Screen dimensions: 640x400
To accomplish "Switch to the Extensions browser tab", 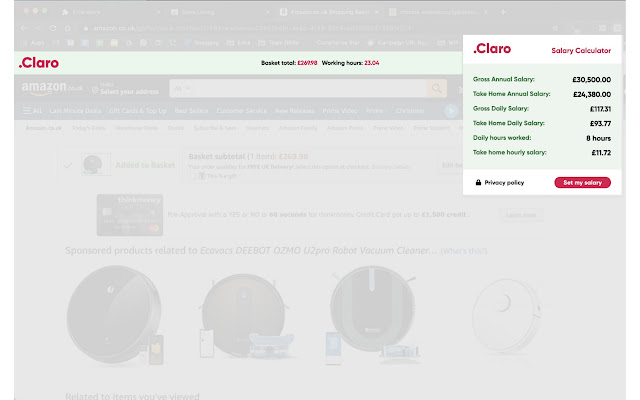I will pos(110,12).
